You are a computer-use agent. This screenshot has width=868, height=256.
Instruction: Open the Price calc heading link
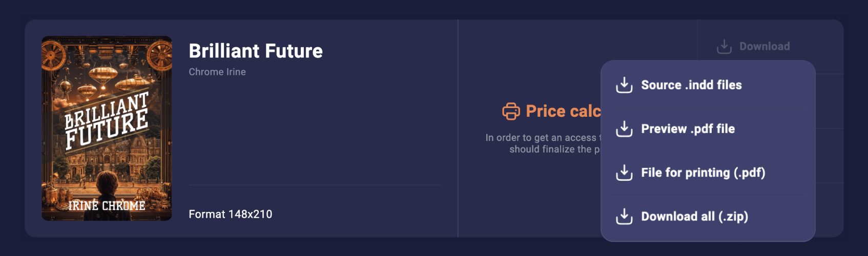point(563,111)
